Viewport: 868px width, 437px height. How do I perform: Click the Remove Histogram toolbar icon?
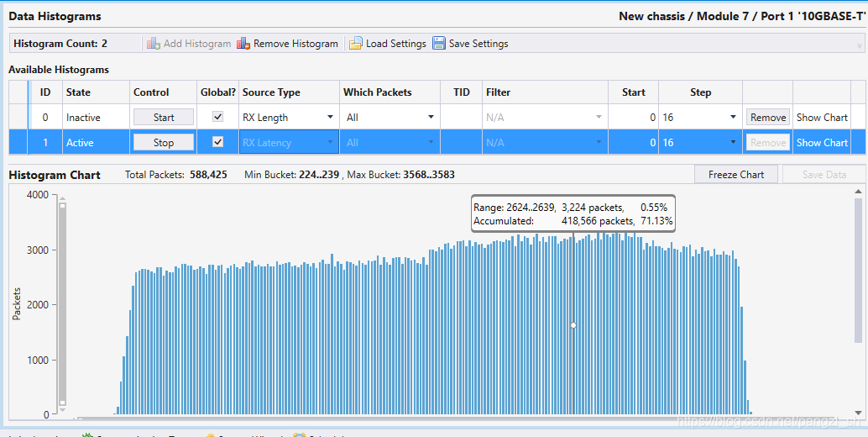(x=243, y=43)
